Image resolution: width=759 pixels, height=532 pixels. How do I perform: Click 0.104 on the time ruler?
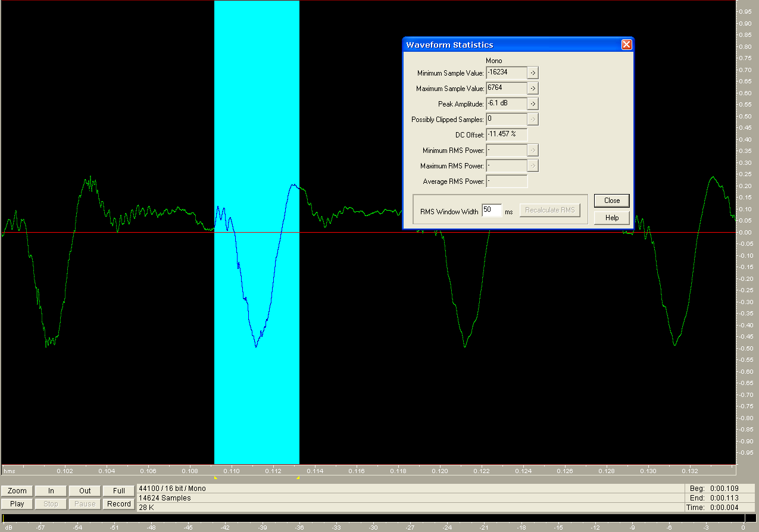(x=107, y=471)
